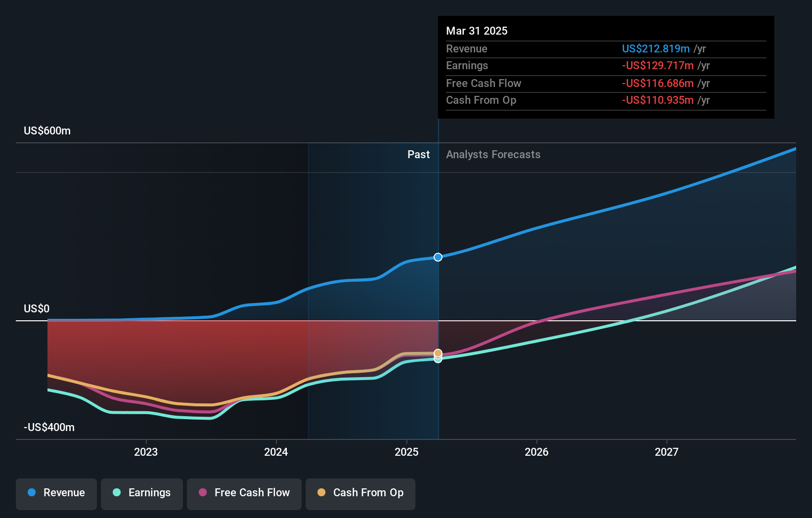Click the Cash From Op tooltip row label
Viewport: 812px width, 518px height.
coord(481,100)
